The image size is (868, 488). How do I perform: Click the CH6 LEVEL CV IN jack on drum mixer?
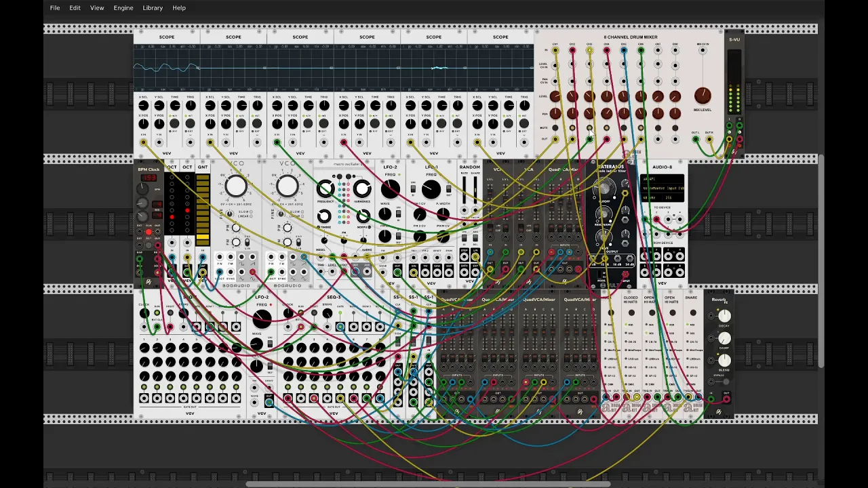click(641, 64)
